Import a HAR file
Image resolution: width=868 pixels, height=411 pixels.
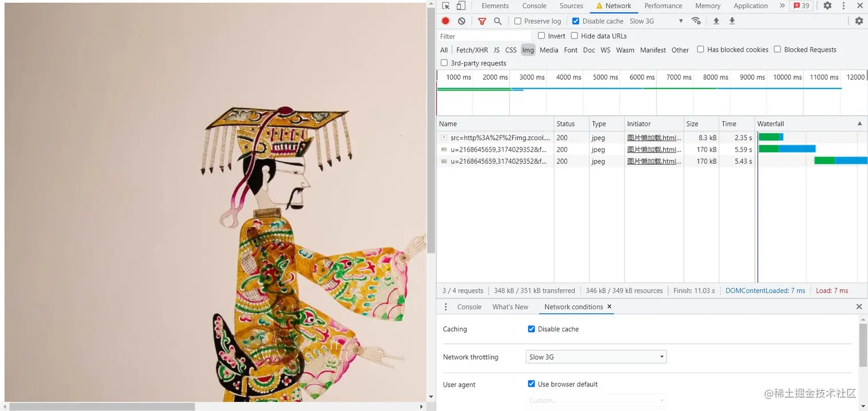[x=715, y=21]
